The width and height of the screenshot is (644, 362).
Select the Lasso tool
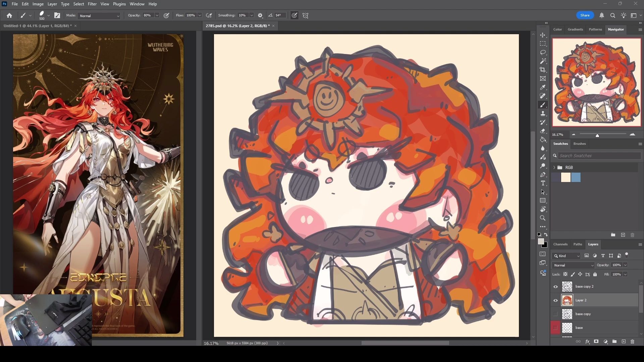(x=543, y=53)
